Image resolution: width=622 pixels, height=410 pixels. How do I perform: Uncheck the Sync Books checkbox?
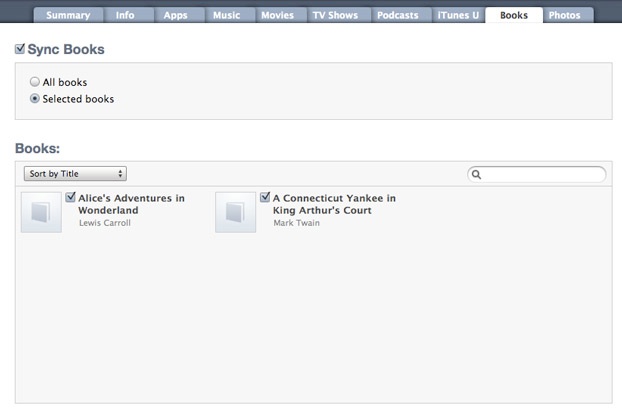20,49
